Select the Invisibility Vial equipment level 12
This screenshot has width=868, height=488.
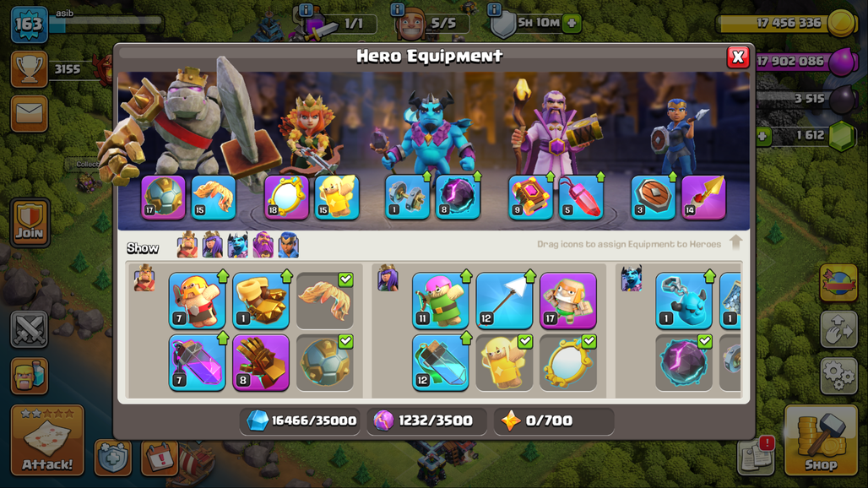pos(441,362)
